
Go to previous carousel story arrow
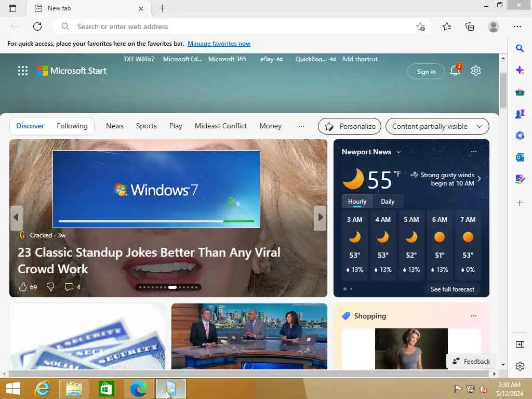16,218
